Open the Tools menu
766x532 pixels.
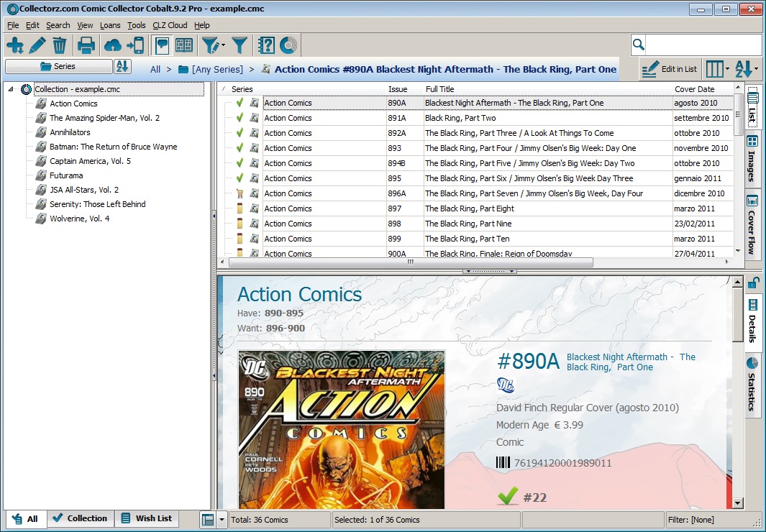coord(136,25)
